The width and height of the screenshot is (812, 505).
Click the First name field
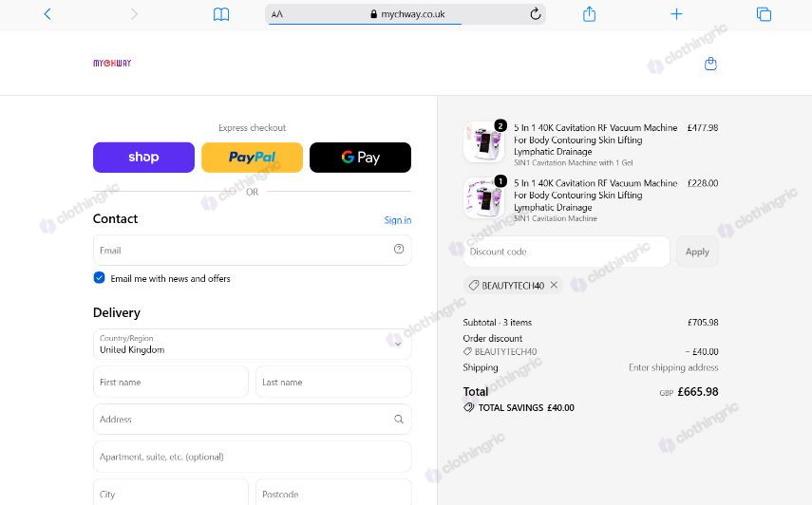(x=171, y=382)
